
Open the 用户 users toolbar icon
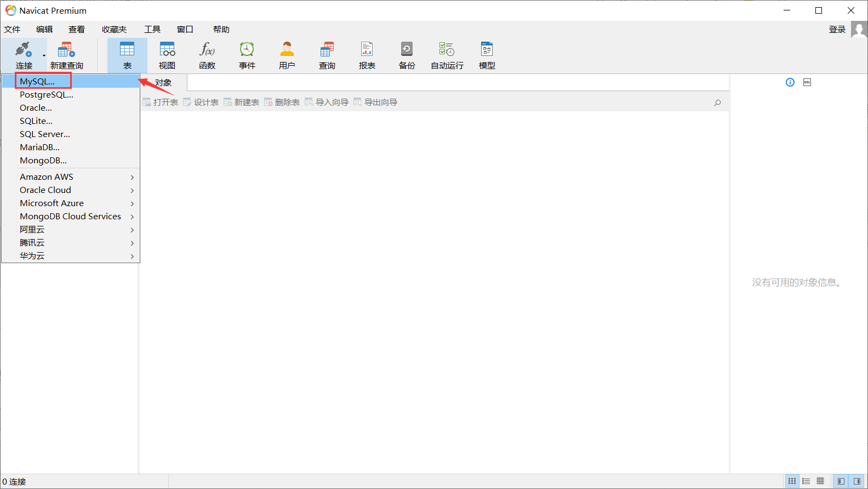287,49
